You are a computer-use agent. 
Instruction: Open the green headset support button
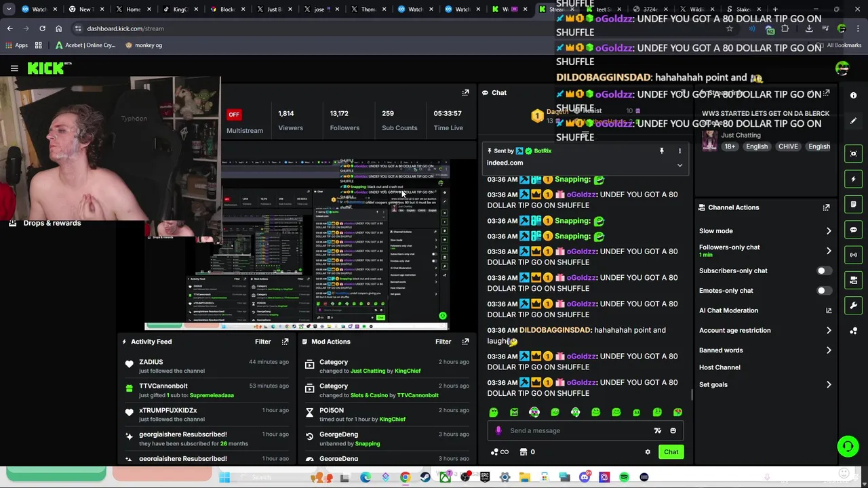848,446
